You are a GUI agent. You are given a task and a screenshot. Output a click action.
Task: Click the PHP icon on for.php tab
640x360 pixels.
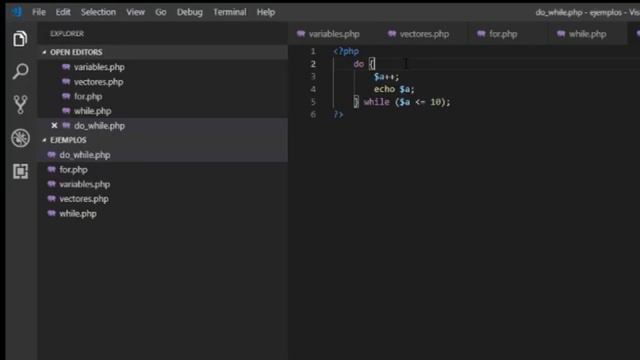[481, 33]
